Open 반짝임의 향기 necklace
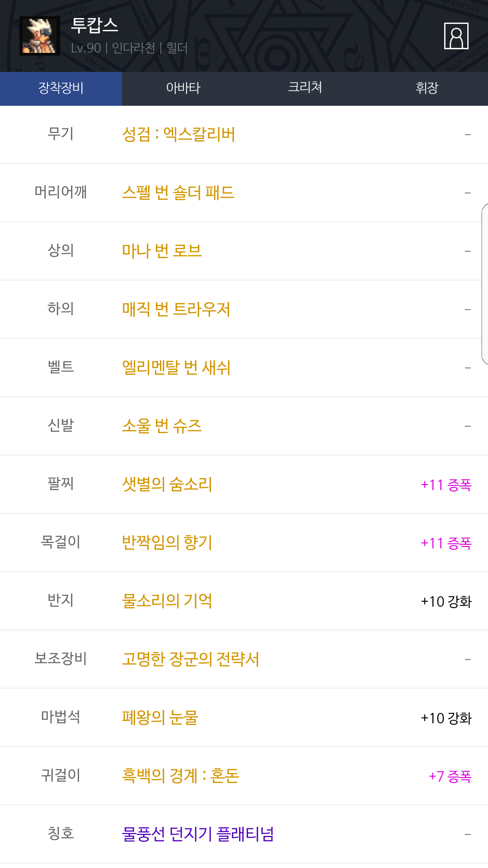This screenshot has width=488, height=868. pyautogui.click(x=167, y=542)
